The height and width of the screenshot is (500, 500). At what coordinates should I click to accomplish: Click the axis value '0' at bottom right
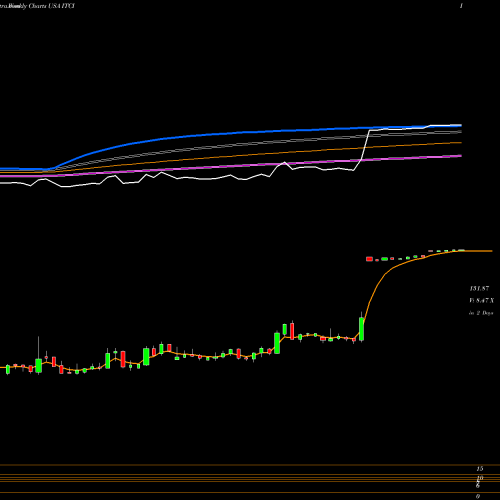click(478, 496)
